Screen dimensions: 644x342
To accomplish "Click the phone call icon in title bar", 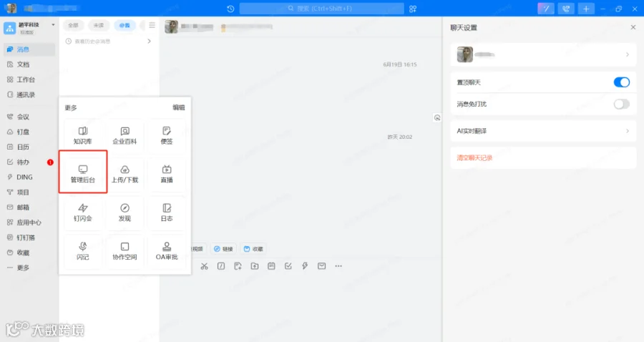I will [566, 9].
